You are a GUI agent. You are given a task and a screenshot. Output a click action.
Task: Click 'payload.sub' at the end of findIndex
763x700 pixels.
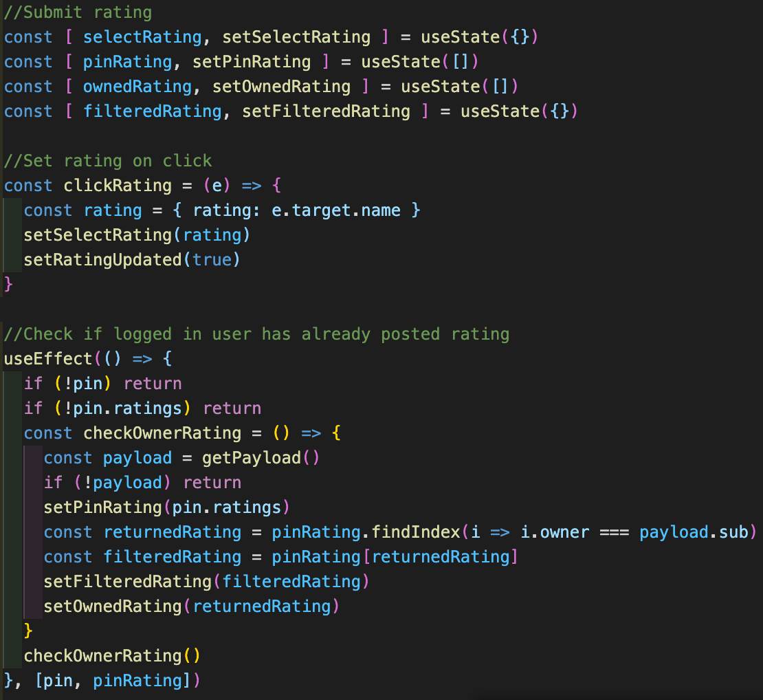pyautogui.click(x=694, y=532)
